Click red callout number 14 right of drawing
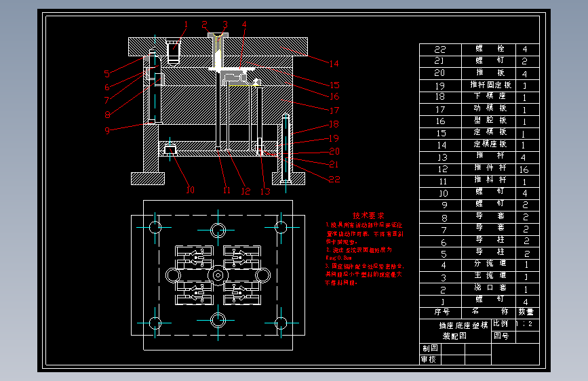 pos(334,64)
